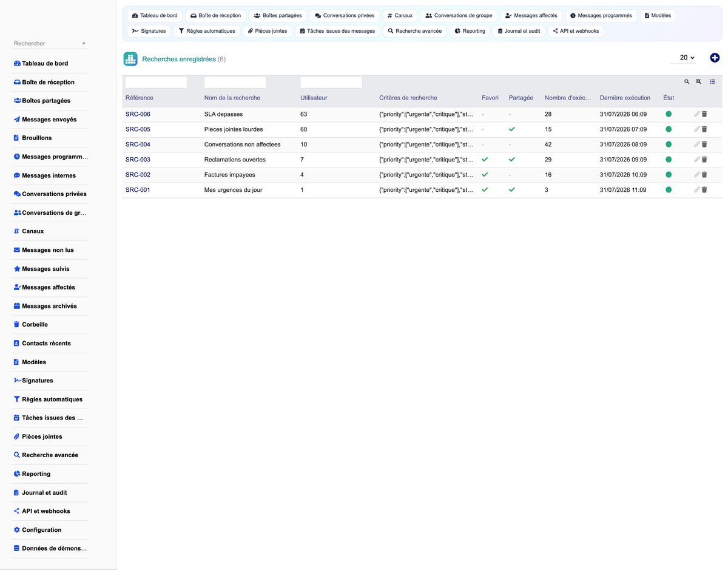
Task: Click the clear filters icon in table header
Action: (698, 82)
